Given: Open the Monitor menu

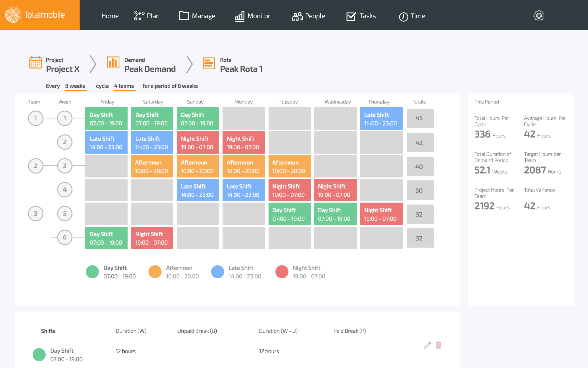Looking at the screenshot, I should [253, 16].
